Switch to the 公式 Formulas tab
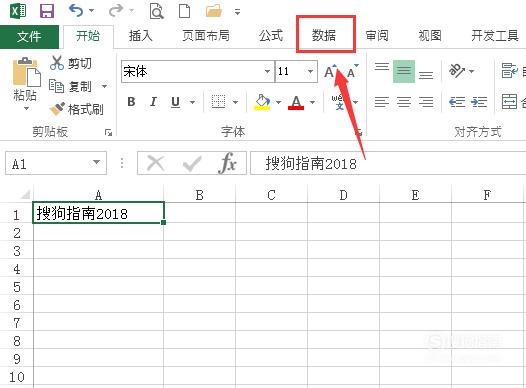Screen dimensions: 526x388 coord(271,36)
